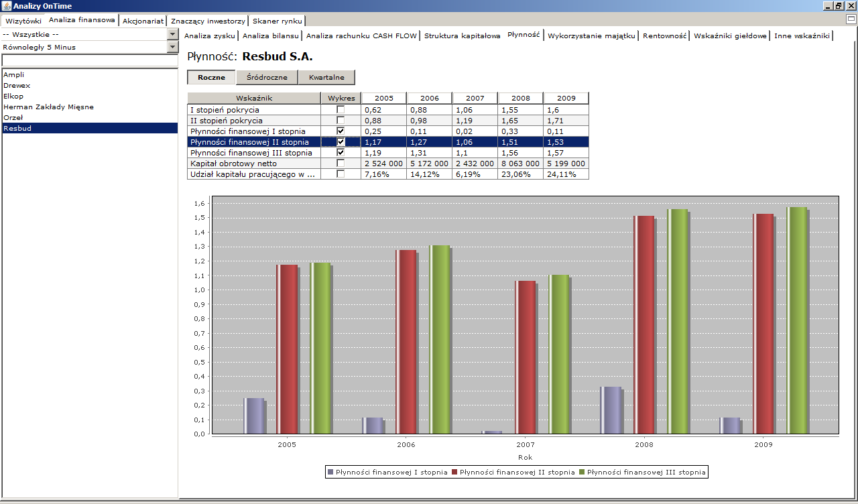The width and height of the screenshot is (858, 504).
Task: Select Elkop in the company list
Action: pyautogui.click(x=90, y=96)
